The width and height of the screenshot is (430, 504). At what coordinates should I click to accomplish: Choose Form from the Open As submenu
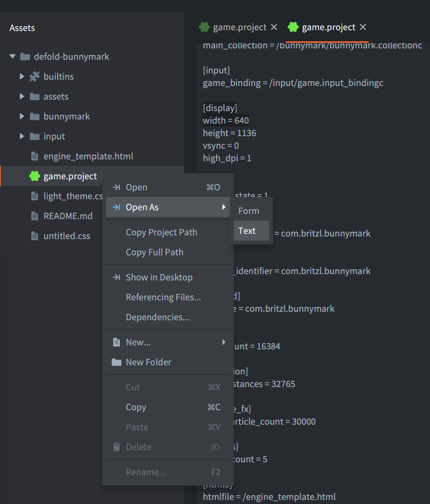(x=249, y=211)
